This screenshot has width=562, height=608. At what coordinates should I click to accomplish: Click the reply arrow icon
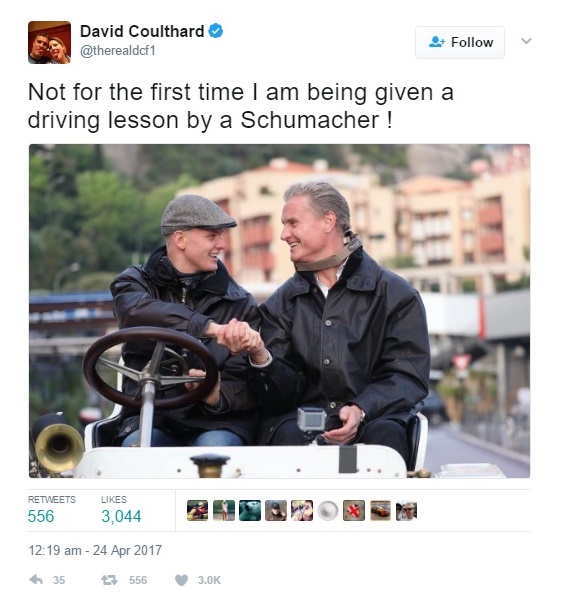click(36, 580)
